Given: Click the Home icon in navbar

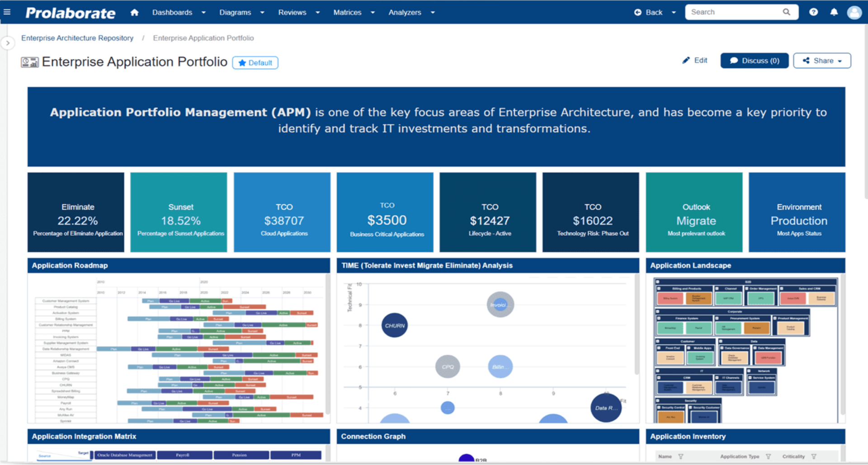Looking at the screenshot, I should (x=134, y=12).
